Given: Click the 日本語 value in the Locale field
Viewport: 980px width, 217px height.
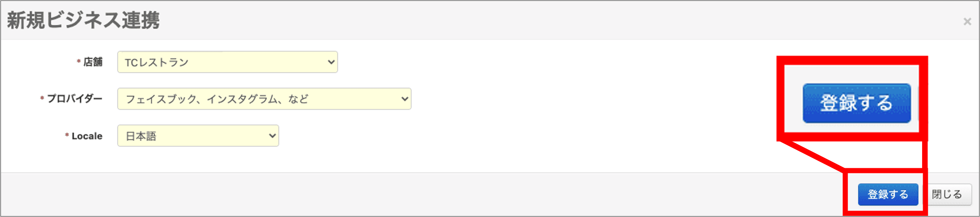Looking at the screenshot, I should [x=141, y=136].
